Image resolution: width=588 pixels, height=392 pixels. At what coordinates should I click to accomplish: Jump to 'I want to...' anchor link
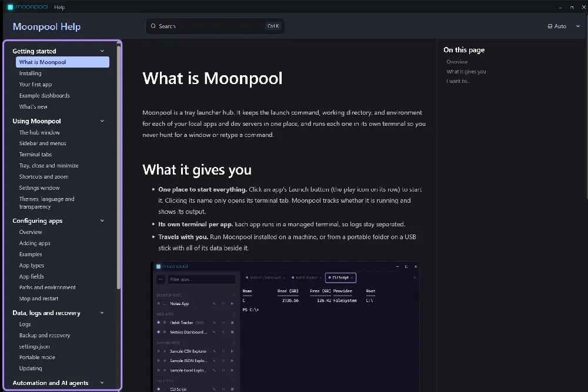(458, 81)
